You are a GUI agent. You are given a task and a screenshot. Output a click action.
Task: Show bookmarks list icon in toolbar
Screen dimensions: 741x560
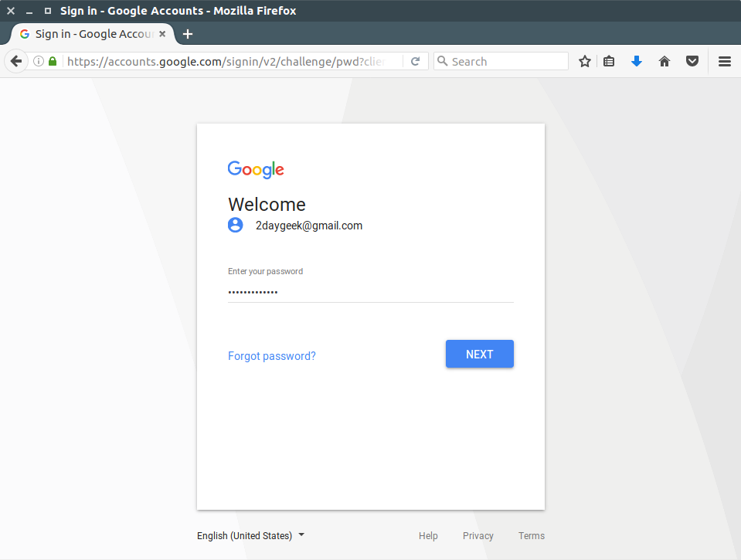pyautogui.click(x=609, y=61)
